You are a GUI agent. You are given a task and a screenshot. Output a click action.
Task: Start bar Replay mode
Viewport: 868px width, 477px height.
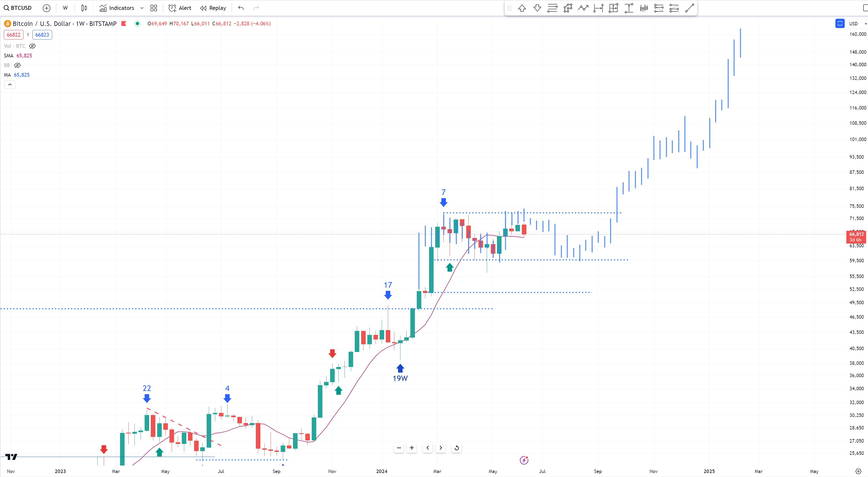pos(213,8)
